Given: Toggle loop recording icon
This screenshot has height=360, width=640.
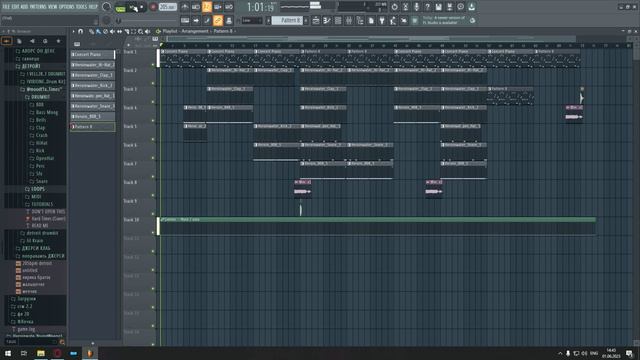Looking at the screenshot, I should [x=229, y=7].
